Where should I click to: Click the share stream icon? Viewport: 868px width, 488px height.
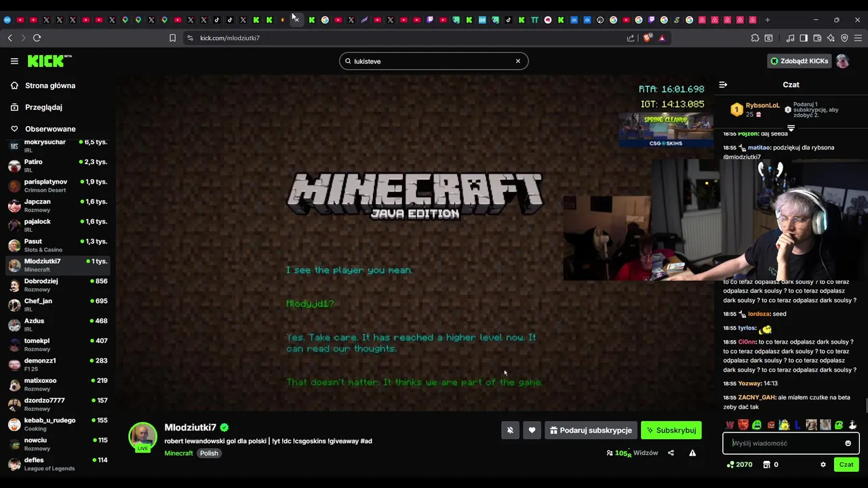click(x=671, y=453)
